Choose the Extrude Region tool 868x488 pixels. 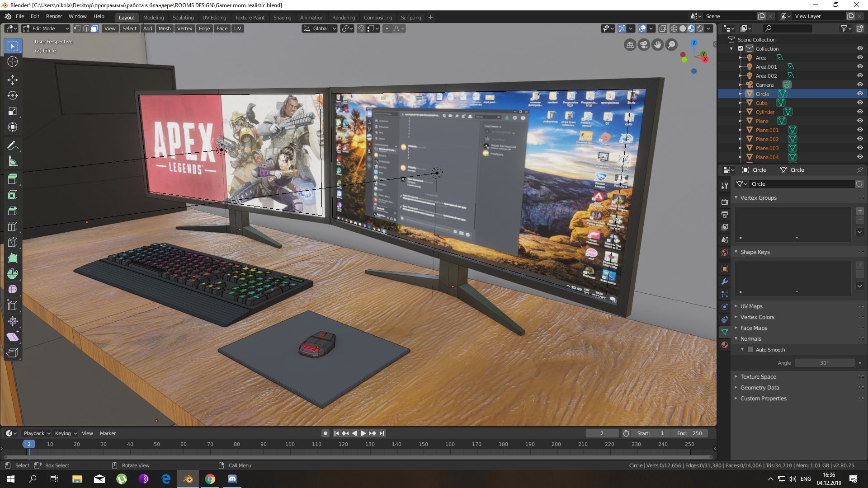[13, 179]
